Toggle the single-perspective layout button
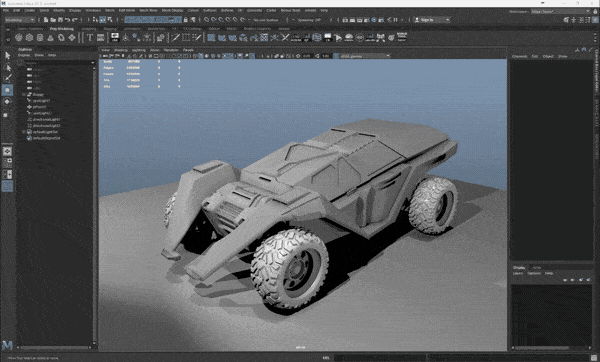This screenshot has width=600, height=362. 7,152
